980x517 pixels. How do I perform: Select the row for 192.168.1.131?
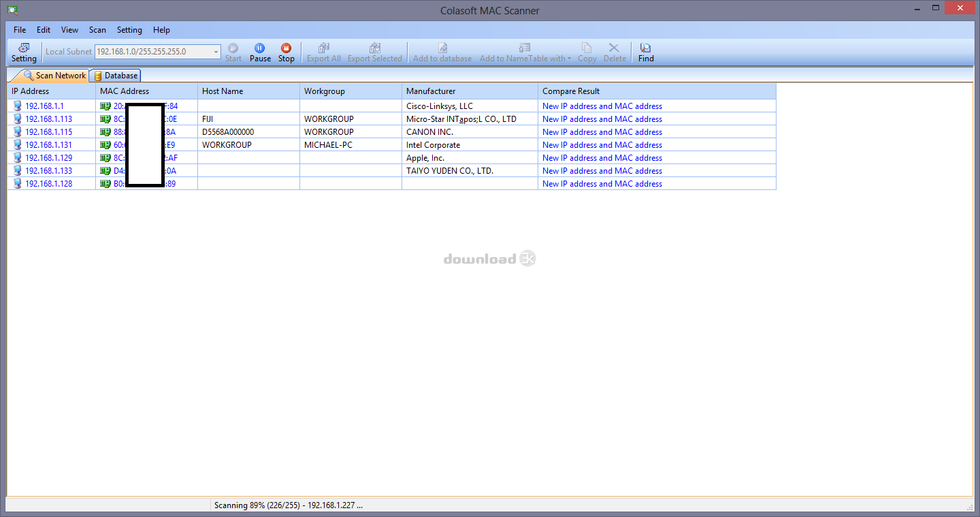(x=48, y=145)
